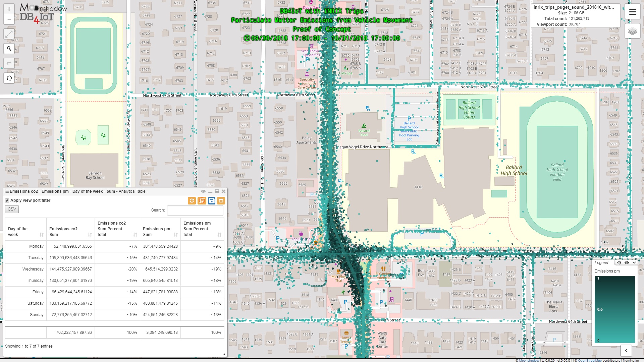Zoom out the map with the minus button
This screenshot has width=644, height=362.
point(9,19)
